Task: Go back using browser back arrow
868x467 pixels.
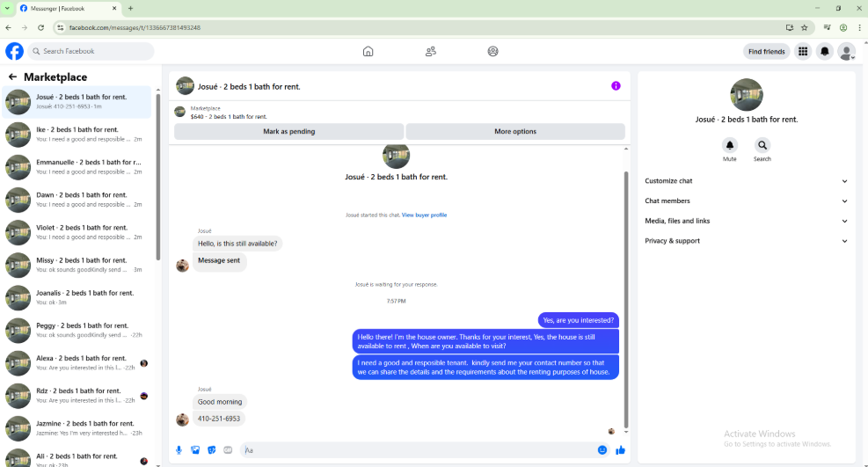Action: (x=8, y=27)
